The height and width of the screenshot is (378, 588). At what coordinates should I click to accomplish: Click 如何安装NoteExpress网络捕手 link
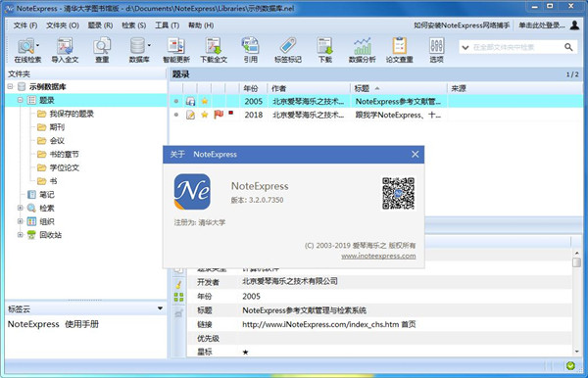(462, 25)
